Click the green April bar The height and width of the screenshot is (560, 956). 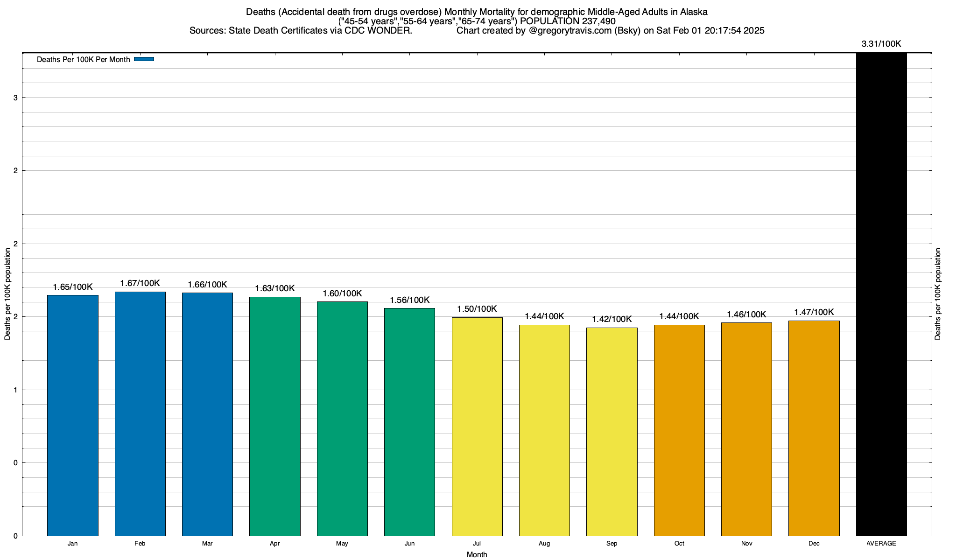[275, 416]
